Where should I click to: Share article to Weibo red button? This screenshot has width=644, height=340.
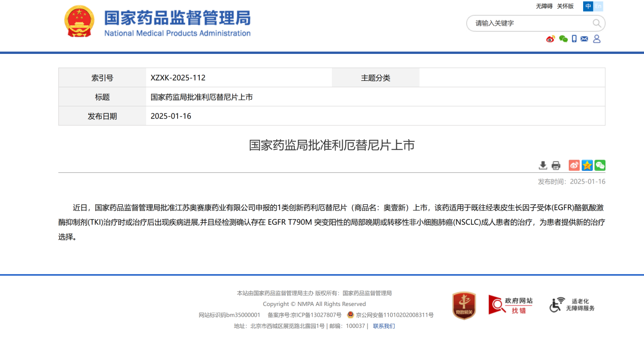(x=574, y=165)
